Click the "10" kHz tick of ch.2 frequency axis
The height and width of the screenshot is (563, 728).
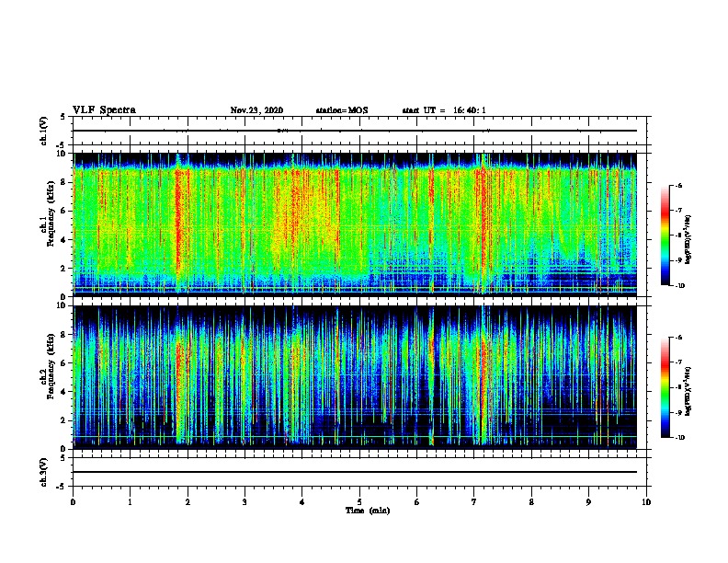coord(62,305)
